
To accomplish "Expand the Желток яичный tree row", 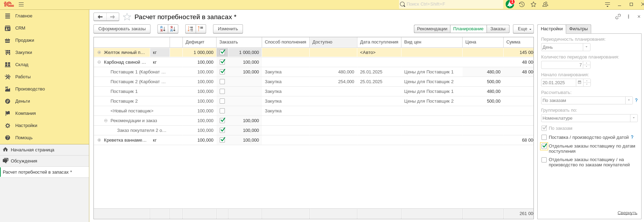I will click(99, 53).
